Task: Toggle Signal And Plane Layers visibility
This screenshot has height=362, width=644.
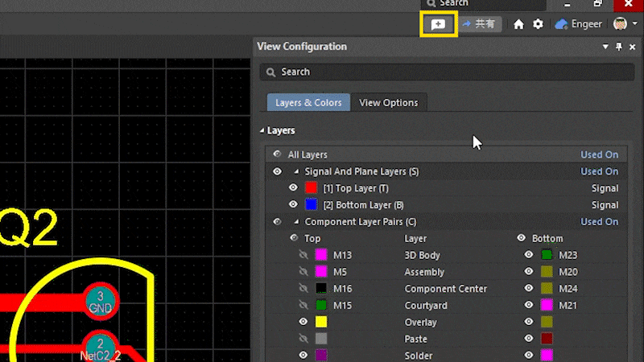Action: (277, 171)
